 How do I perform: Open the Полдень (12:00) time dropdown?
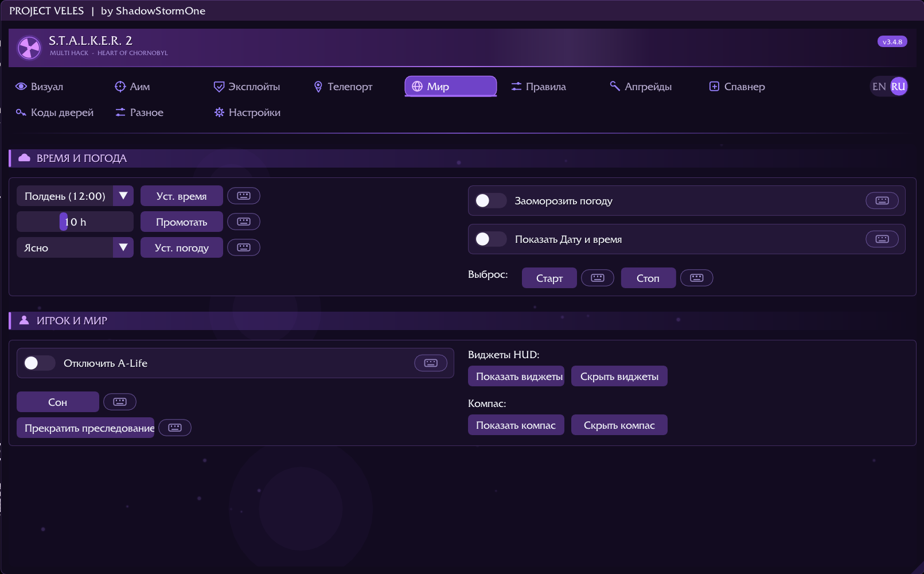(x=75, y=196)
